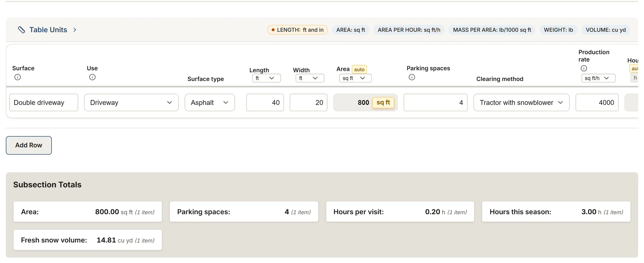This screenshot has width=644, height=263.
Task: Click the MASS PER AREA unit chip
Action: tap(492, 30)
